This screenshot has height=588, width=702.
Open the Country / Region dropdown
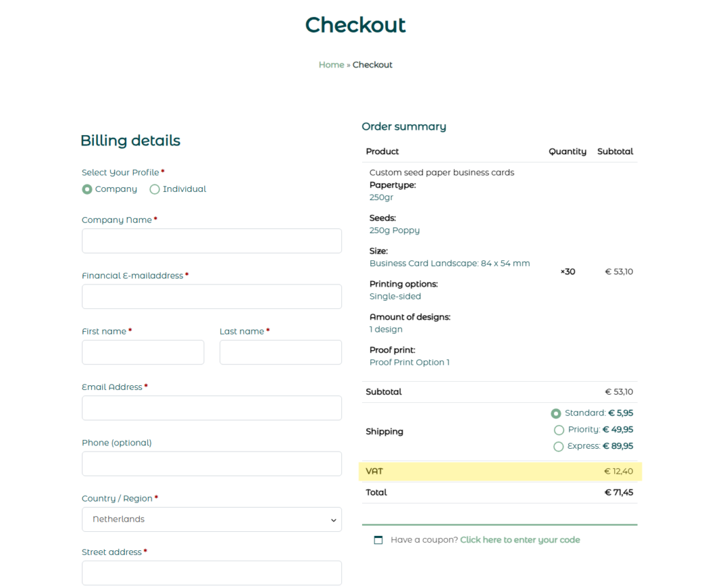tap(211, 519)
